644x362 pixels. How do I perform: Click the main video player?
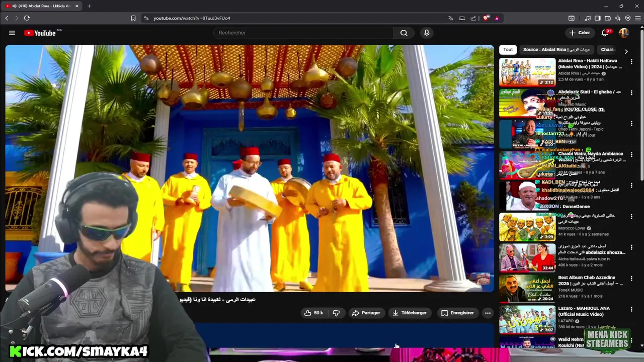click(250, 168)
